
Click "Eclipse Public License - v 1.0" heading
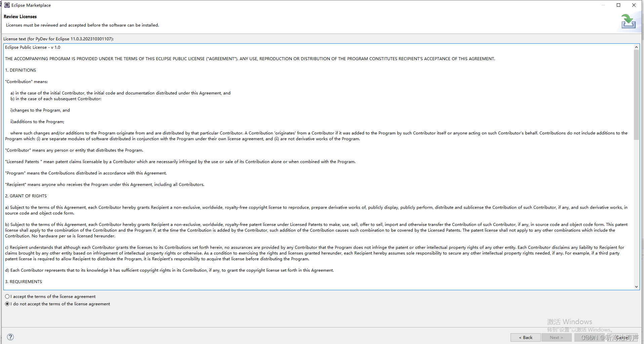point(33,47)
